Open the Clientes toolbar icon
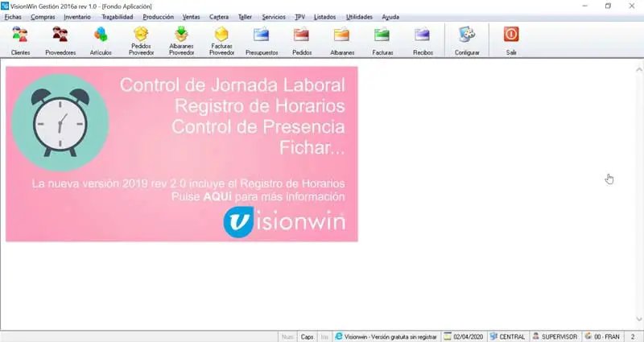This screenshot has height=342, width=644. pos(20,41)
